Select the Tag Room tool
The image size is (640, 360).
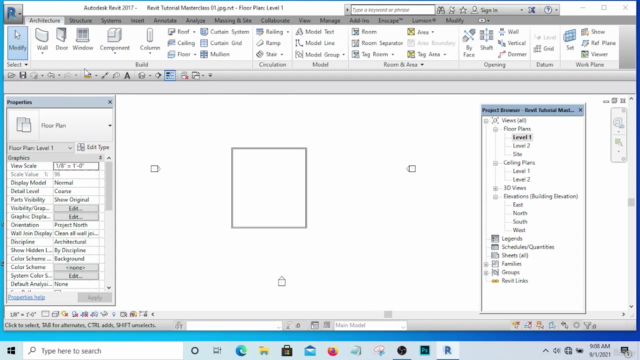(373, 54)
